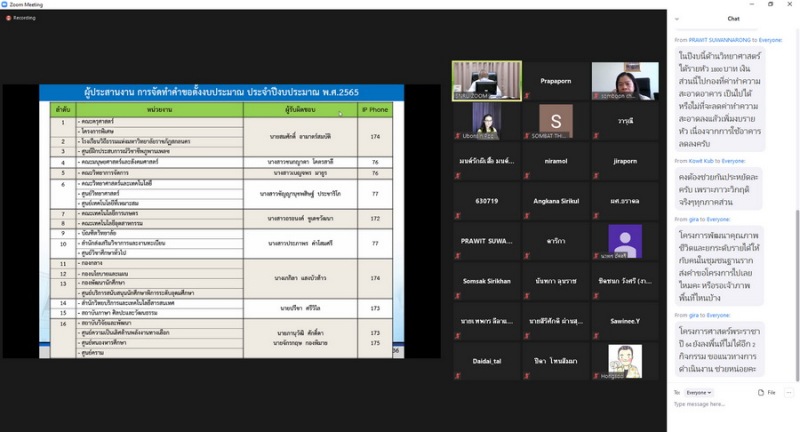800x432 pixels.
Task: Click the Chat panel title
Action: pyautogui.click(x=733, y=18)
